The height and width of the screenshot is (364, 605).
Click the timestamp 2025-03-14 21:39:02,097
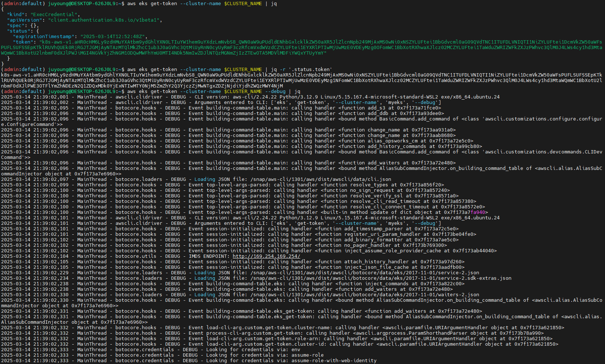(35, 179)
